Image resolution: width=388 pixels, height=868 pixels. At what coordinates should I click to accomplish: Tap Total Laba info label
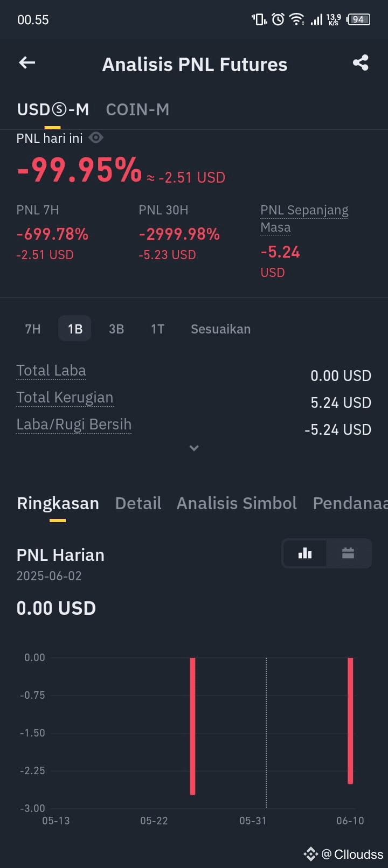[x=51, y=371]
